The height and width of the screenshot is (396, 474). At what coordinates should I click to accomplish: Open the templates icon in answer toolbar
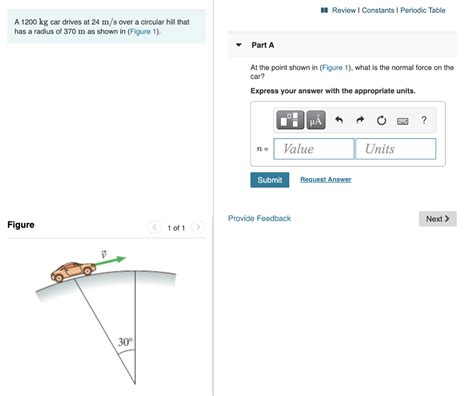pos(290,120)
